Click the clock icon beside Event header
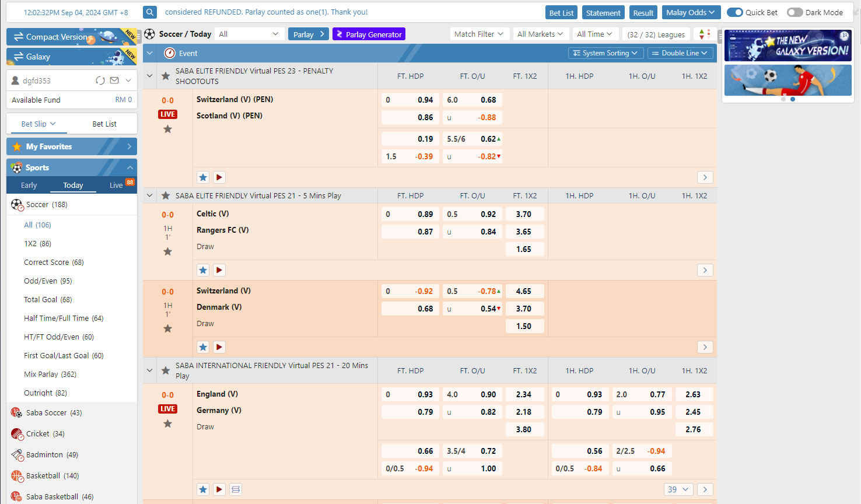Image resolution: width=861 pixels, height=504 pixels. (x=170, y=53)
